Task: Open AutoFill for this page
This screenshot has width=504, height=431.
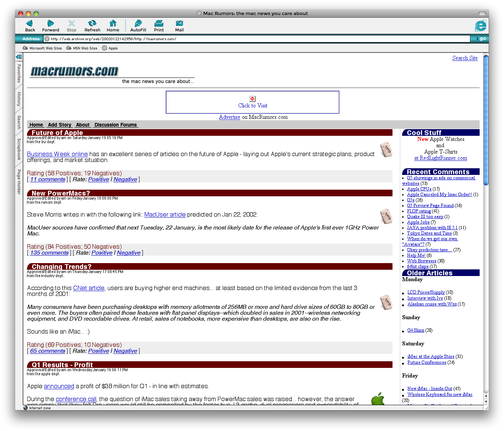Action: point(138,25)
